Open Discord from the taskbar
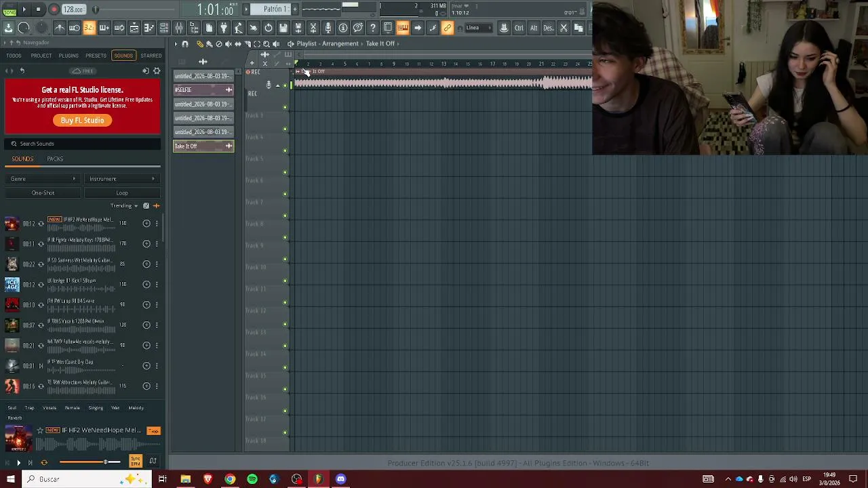The image size is (868, 488). click(341, 479)
